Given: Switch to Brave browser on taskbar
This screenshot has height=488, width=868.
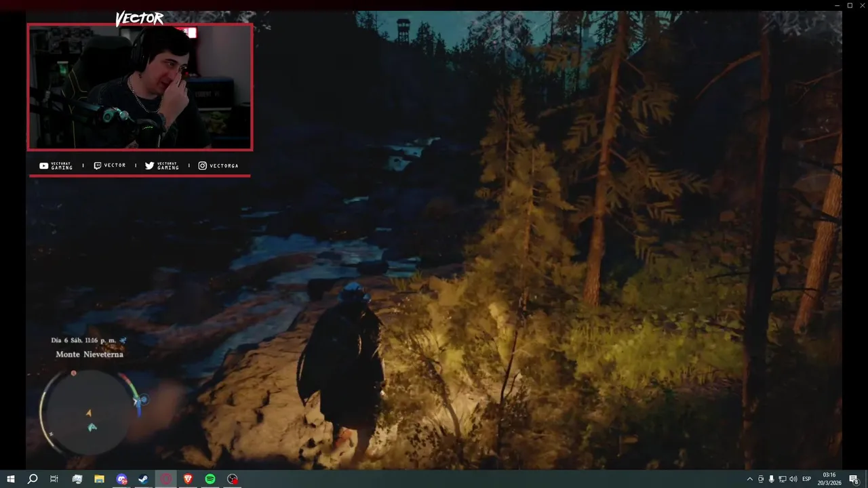Looking at the screenshot, I should pos(188,479).
